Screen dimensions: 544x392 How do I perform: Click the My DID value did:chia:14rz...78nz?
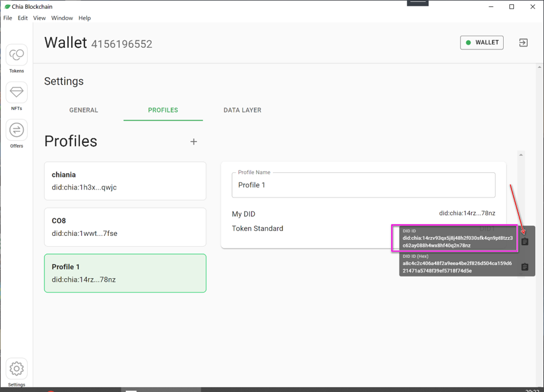[x=467, y=213]
